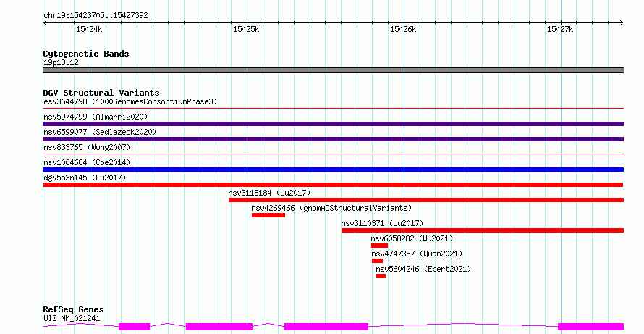Click the nsv5604246 (Ebert2021) label
Screen dimensions: 644x334
click(x=423, y=269)
